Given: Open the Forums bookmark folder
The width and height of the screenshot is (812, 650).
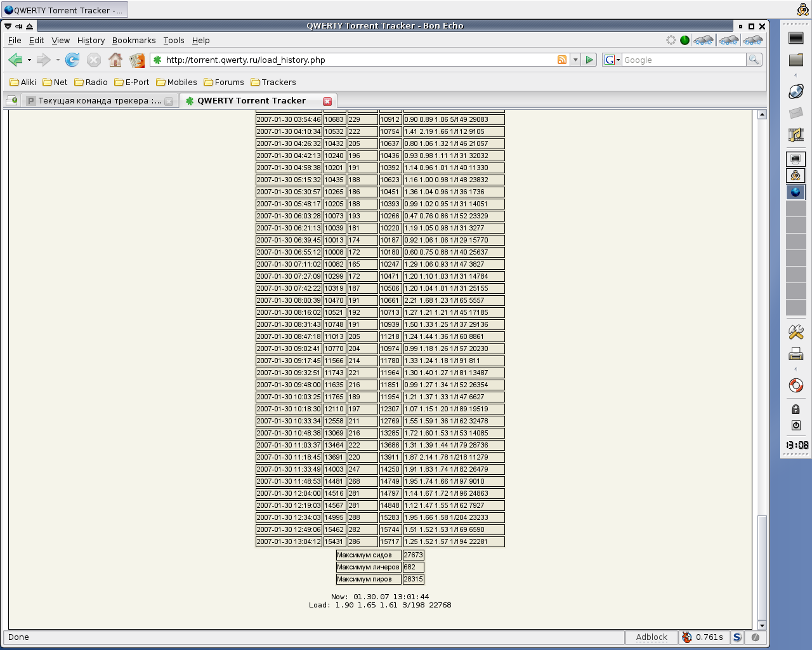Looking at the screenshot, I should tap(224, 83).
